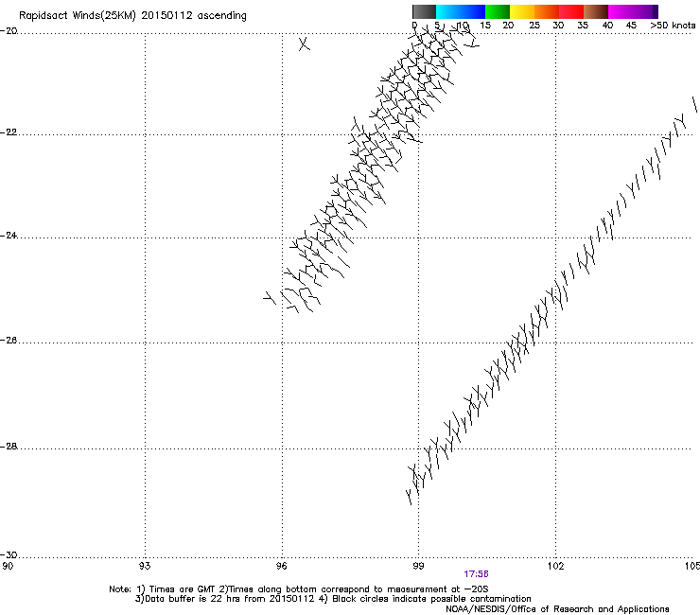Image resolution: width=700 pixels, height=615 pixels.
Task: Click the '105' longitude axis label
Action: click(692, 567)
